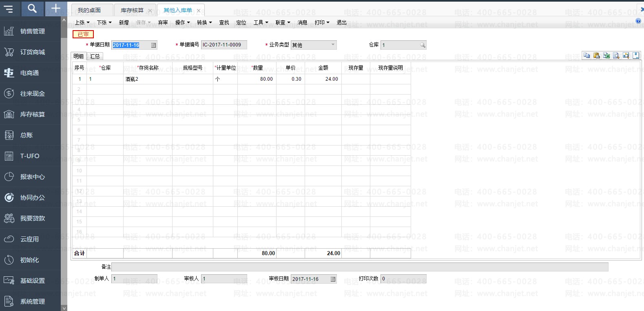Open 往来现金 from the sidebar
The height and width of the screenshot is (311, 644).
(31, 93)
